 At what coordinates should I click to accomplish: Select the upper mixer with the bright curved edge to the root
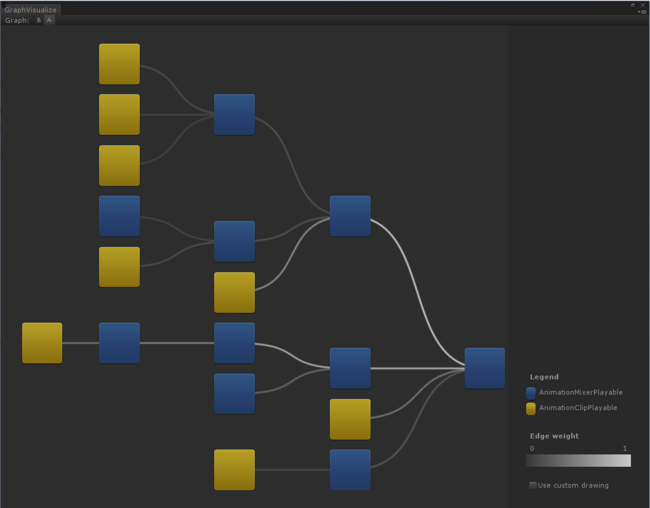pos(350,216)
